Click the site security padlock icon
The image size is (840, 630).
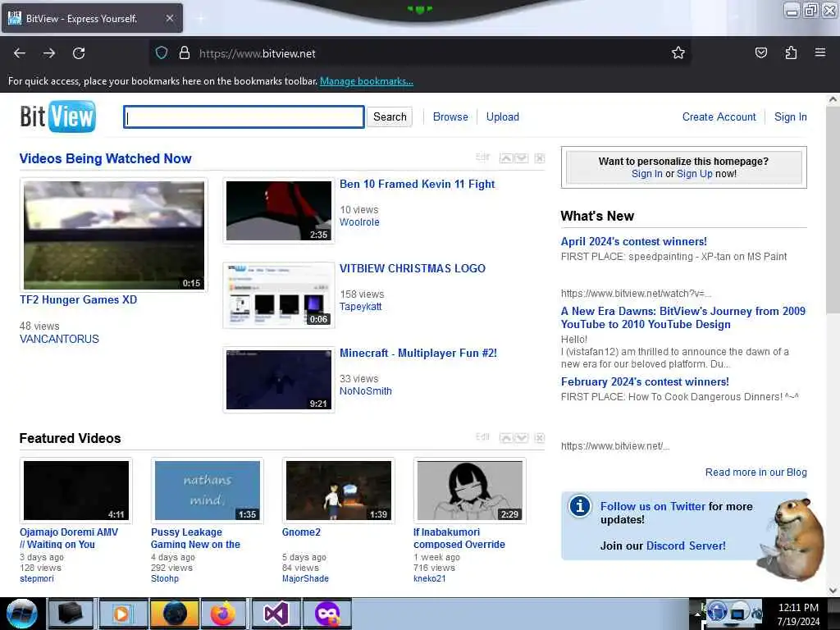(185, 53)
